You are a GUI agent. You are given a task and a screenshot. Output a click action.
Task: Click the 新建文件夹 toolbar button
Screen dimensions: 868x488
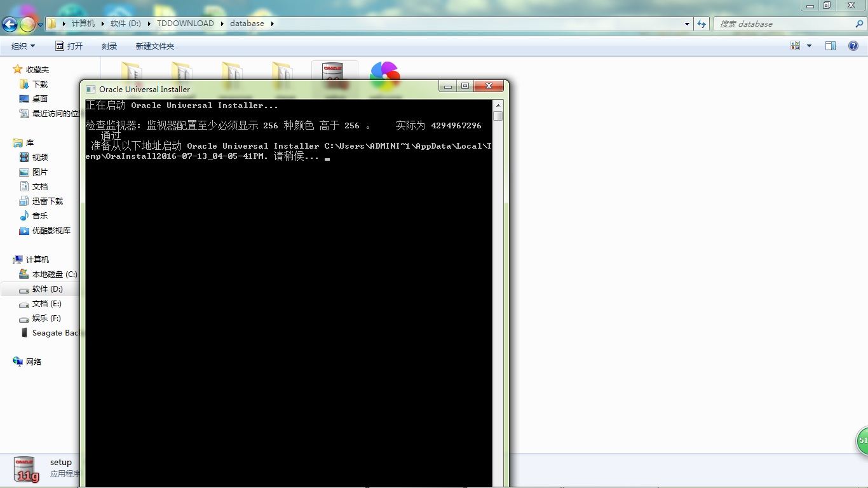coord(154,46)
